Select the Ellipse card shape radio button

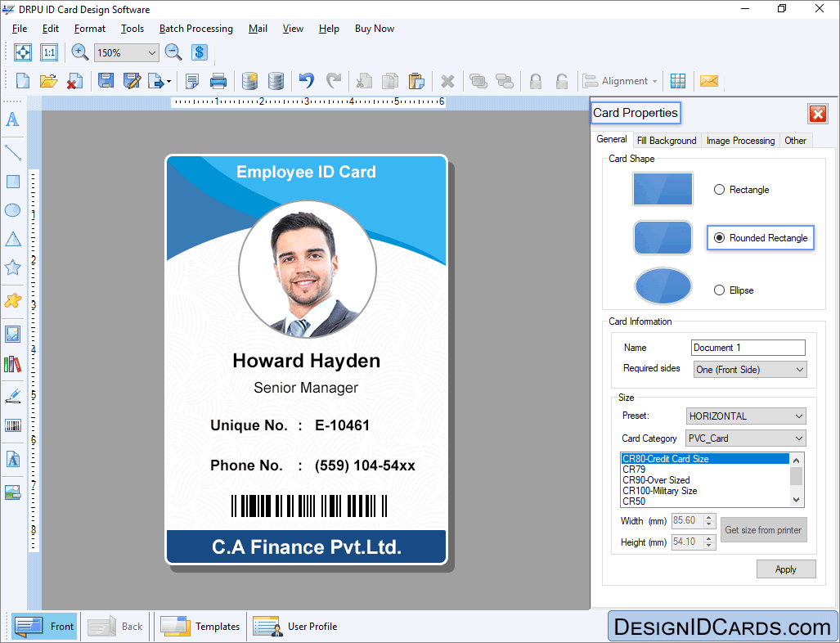(719, 290)
